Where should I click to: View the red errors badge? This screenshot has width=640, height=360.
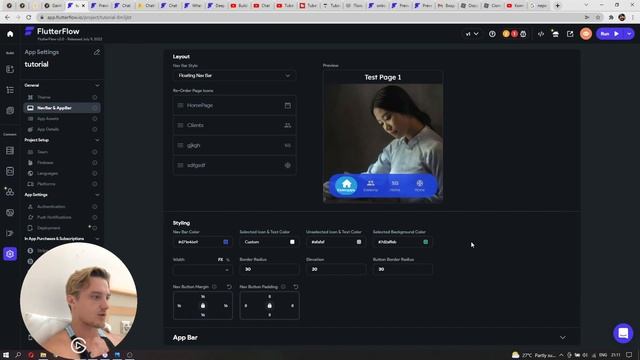pyautogui.click(x=514, y=34)
